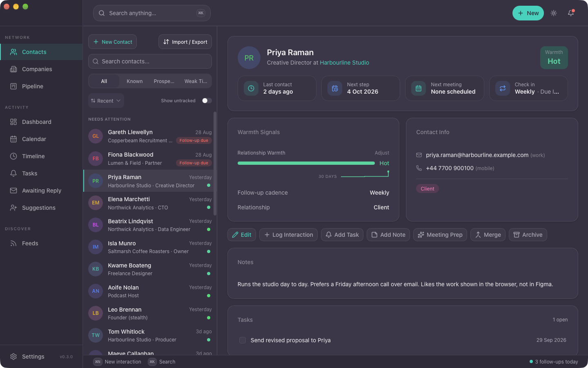
Task: Toggle Show untracked switch
Action: [207, 101]
